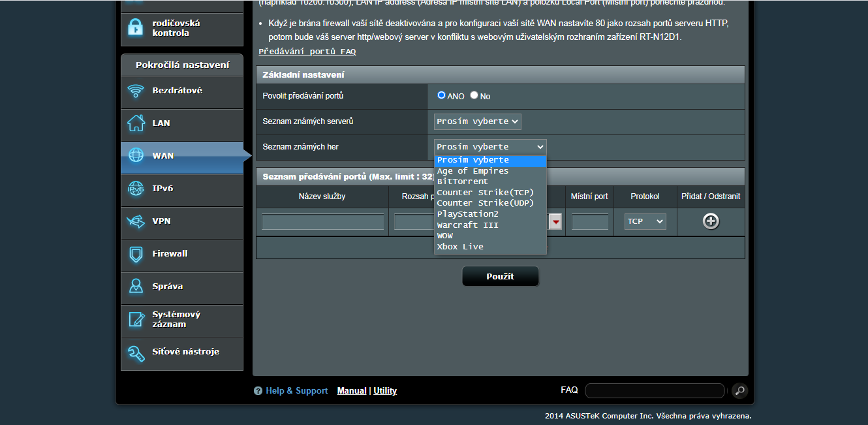This screenshot has height=425, width=868.
Task: Choose Warcraft III from the games list
Action: [467, 225]
